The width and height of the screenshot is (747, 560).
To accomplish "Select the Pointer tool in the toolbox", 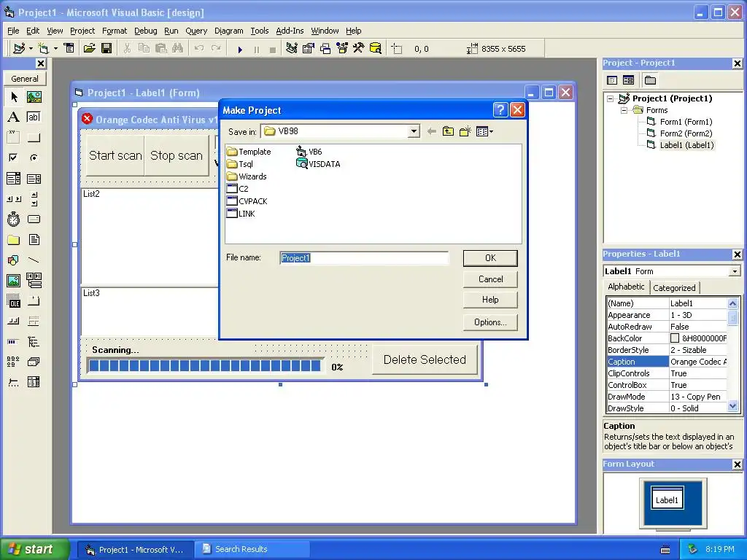I will 14,97.
